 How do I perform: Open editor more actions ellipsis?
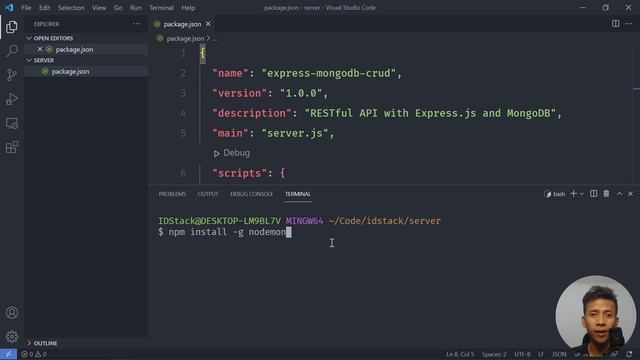tap(629, 24)
